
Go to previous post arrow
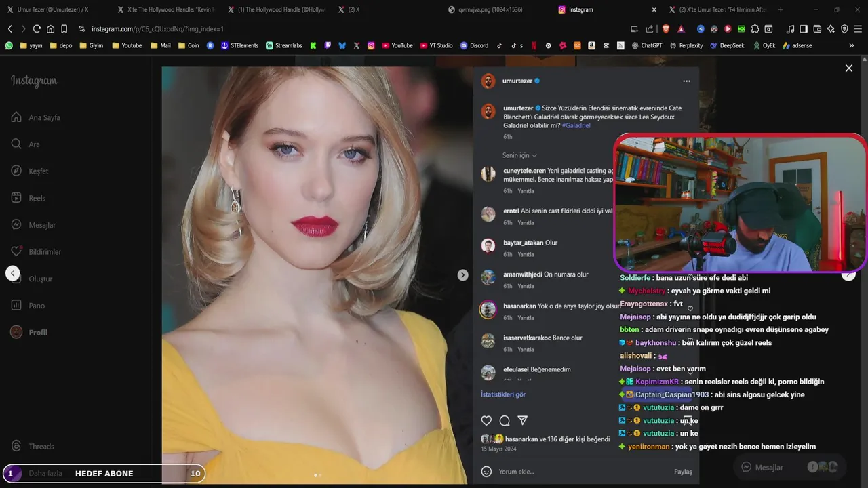point(12,273)
